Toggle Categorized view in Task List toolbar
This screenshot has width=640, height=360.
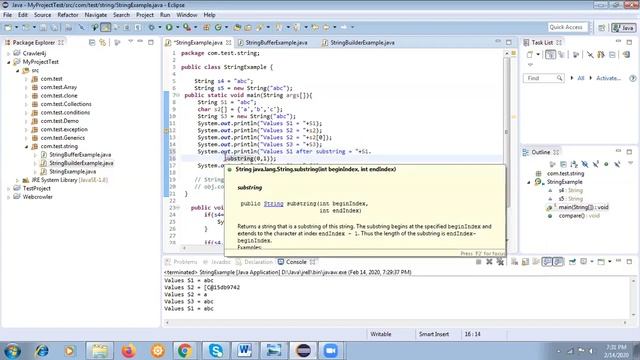click(550, 54)
